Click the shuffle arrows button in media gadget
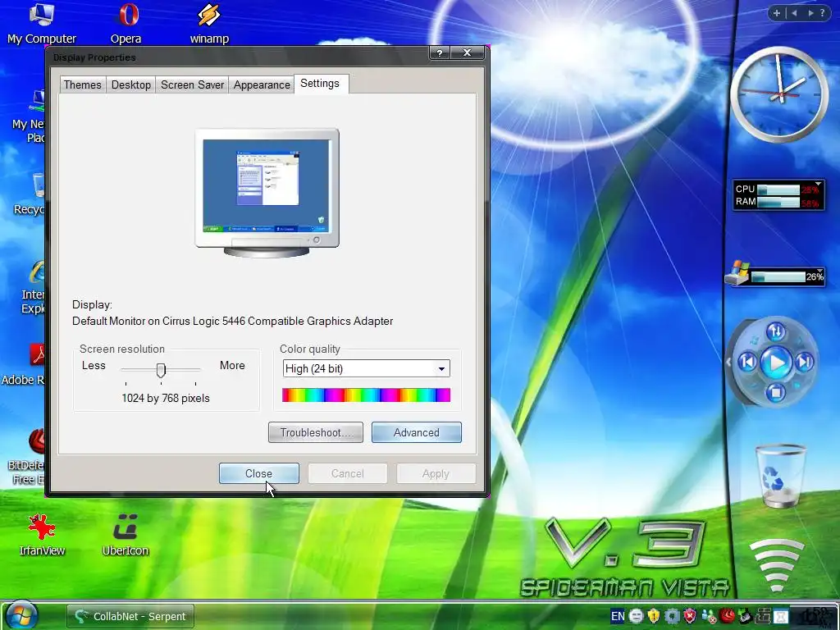Screen dimensions: 840x630 pyautogui.click(x=776, y=331)
